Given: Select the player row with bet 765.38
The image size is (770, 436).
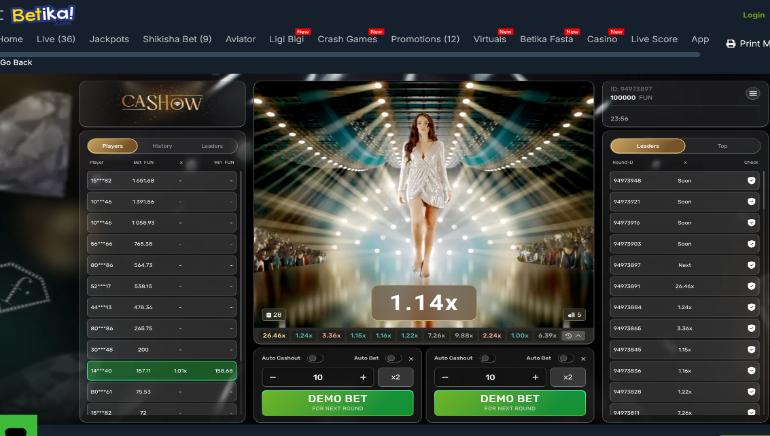Looking at the screenshot, I should pos(162,244).
